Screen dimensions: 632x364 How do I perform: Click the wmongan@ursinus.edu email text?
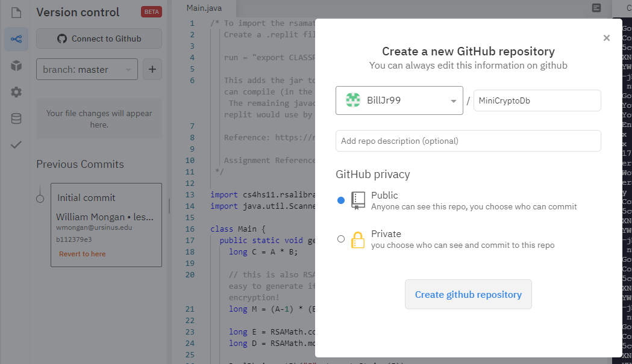click(94, 227)
